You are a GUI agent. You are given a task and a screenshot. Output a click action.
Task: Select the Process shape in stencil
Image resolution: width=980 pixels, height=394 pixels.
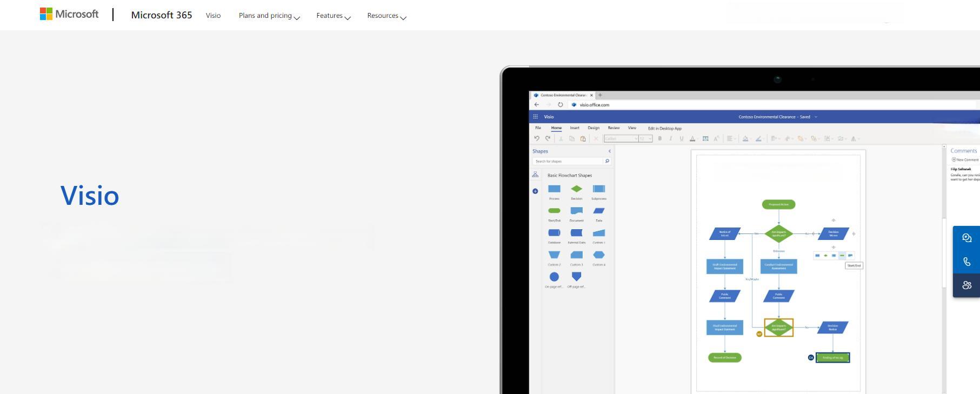(x=554, y=189)
